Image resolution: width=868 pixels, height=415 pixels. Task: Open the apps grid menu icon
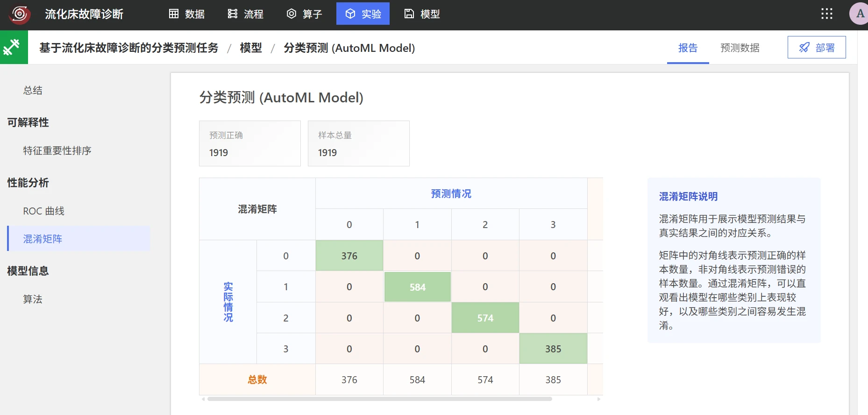click(x=827, y=14)
